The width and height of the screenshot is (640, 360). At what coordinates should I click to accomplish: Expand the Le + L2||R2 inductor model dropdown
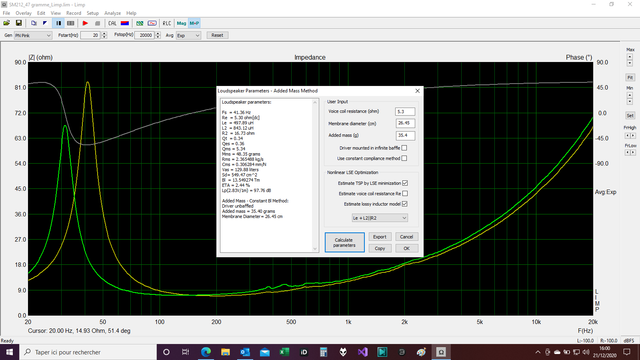coord(404,218)
